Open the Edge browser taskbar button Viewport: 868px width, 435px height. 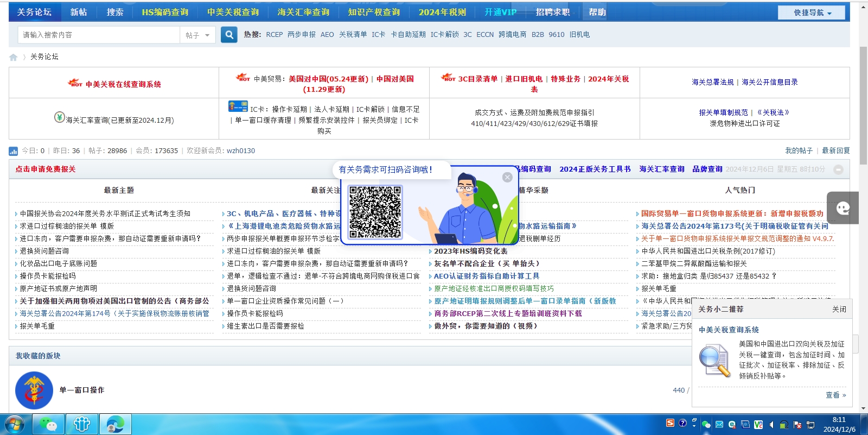click(x=116, y=424)
